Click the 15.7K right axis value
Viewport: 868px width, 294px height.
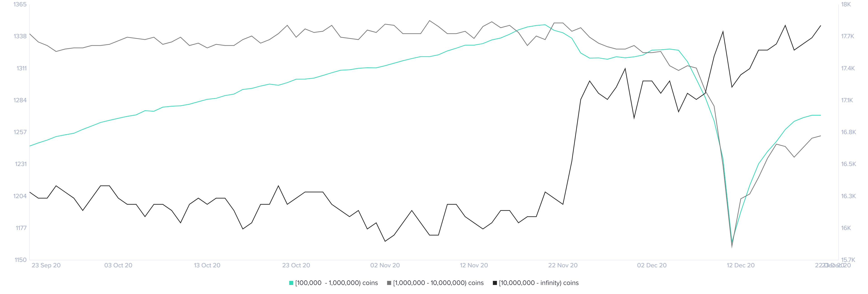point(848,260)
